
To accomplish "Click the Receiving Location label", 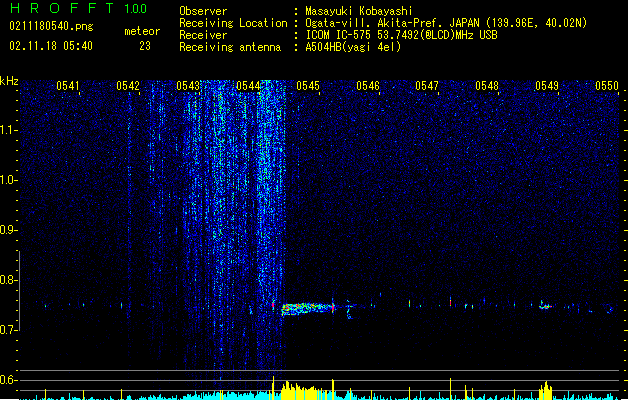I will click(x=233, y=23).
